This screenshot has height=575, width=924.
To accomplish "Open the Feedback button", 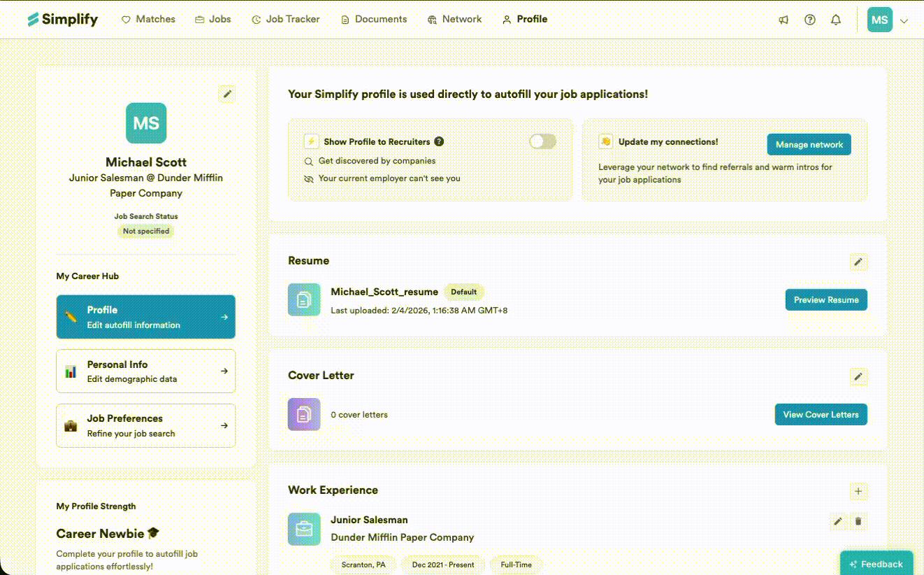I will click(x=876, y=564).
